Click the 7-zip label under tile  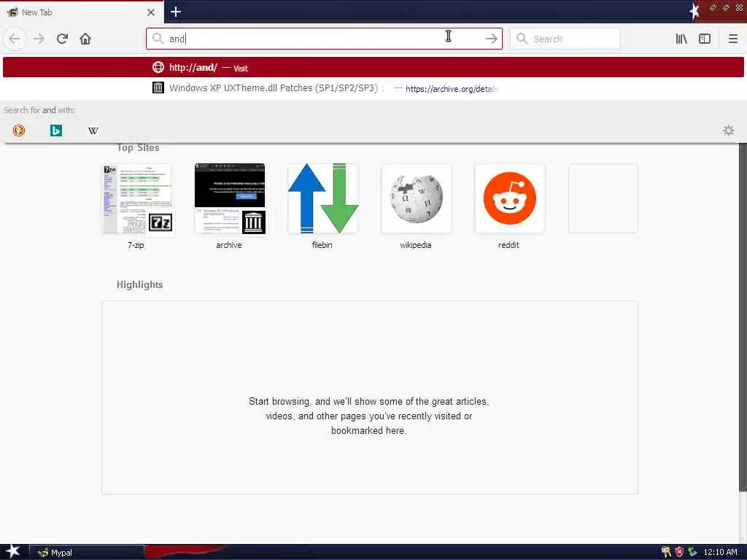click(x=136, y=245)
